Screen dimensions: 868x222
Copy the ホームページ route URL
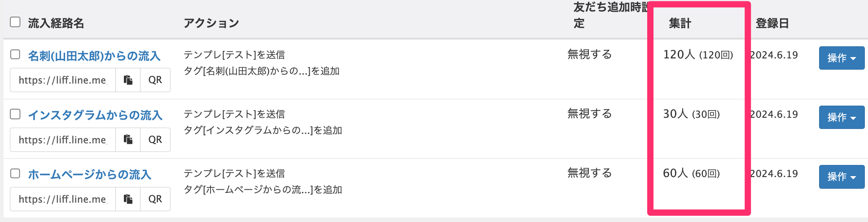point(128,199)
